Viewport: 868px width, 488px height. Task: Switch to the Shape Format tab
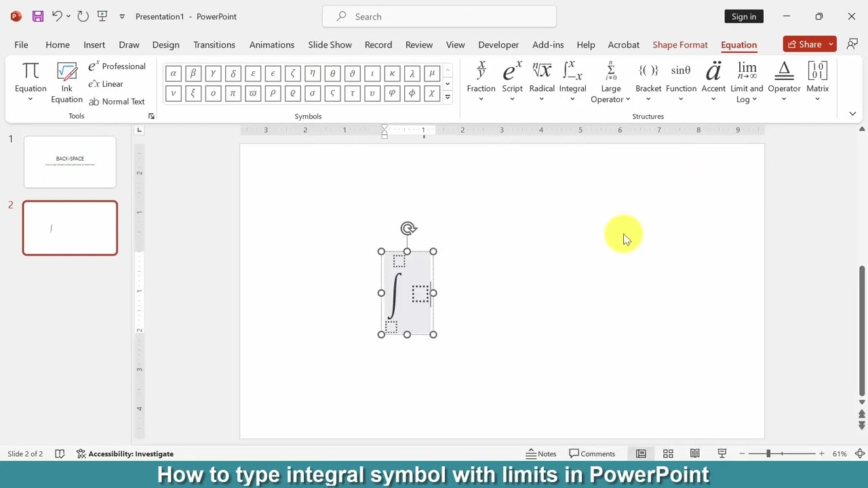(680, 45)
